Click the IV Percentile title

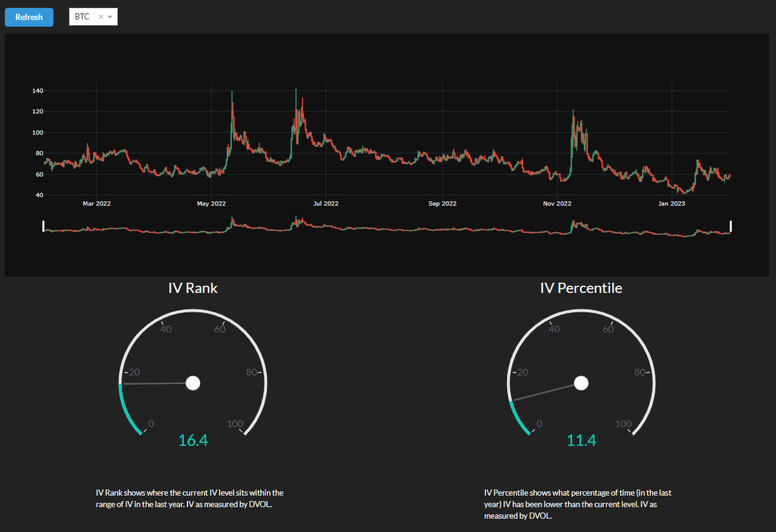click(x=581, y=288)
